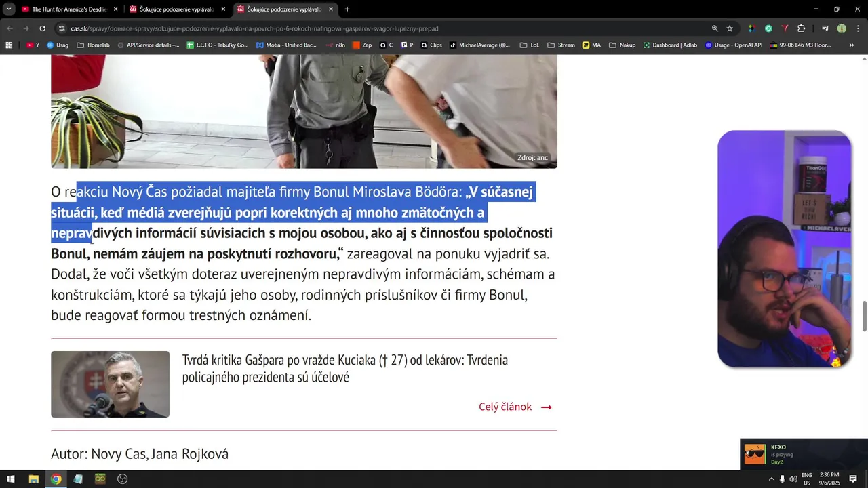Screen dimensions: 868x488
Task: Open API/Service details bookmark
Action: tap(149, 45)
